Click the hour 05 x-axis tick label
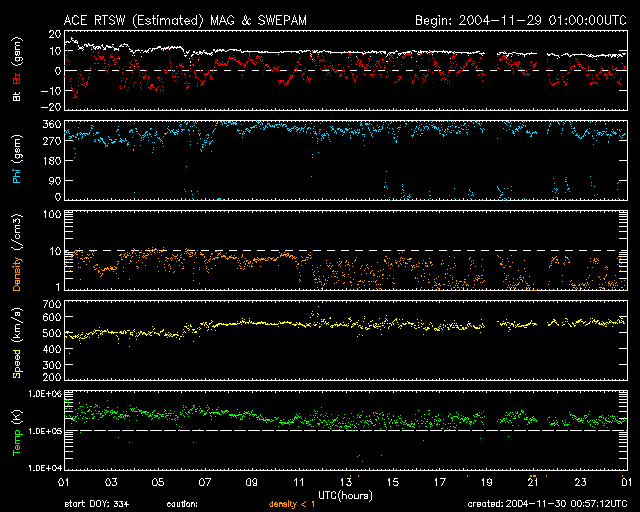Viewport: 640px width, 512px height. pos(157,481)
